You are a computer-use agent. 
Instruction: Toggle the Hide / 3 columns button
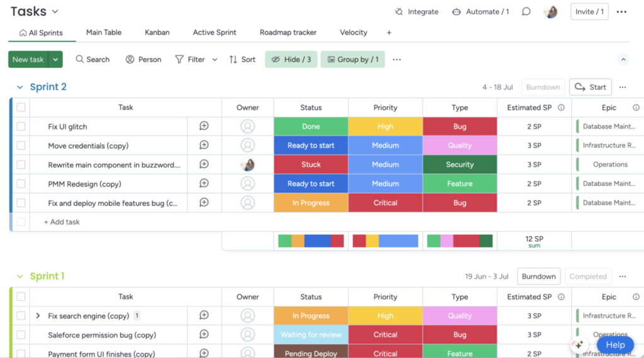tap(291, 60)
